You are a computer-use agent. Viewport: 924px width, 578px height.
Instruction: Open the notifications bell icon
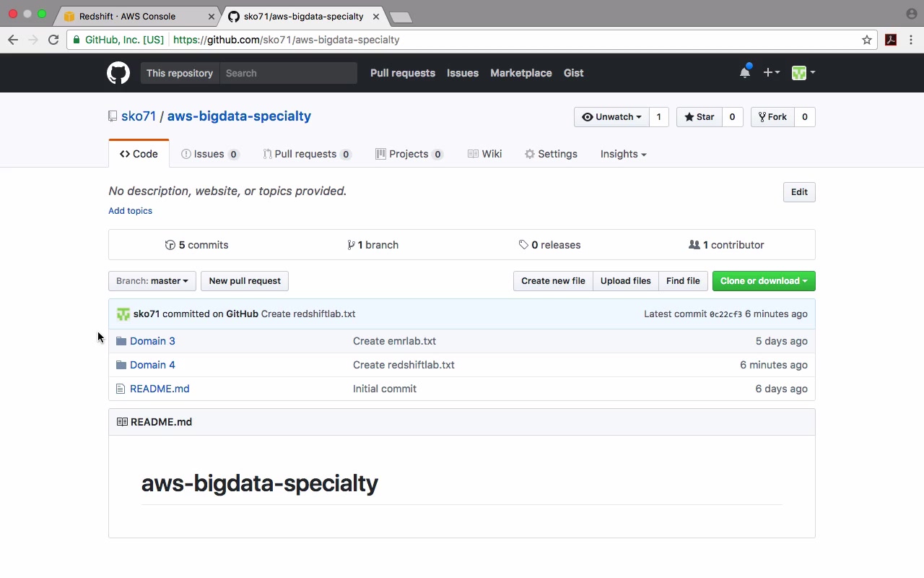(745, 72)
